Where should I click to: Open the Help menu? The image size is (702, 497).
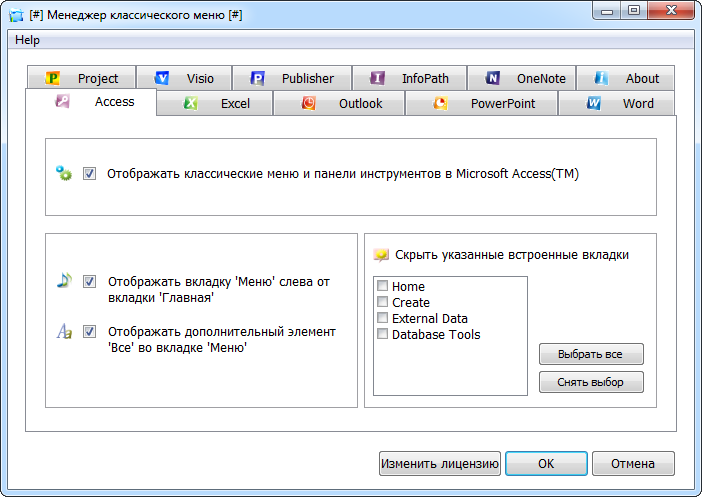coord(27,40)
